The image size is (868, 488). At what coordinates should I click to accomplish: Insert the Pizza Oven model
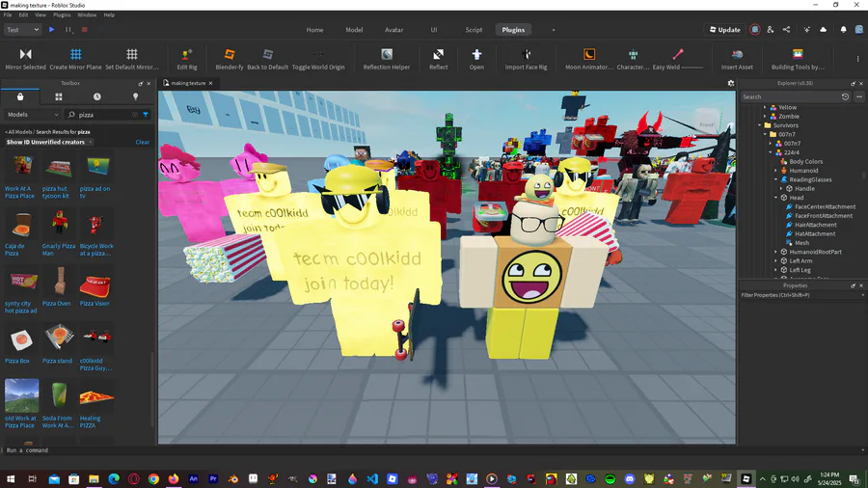(x=57, y=286)
